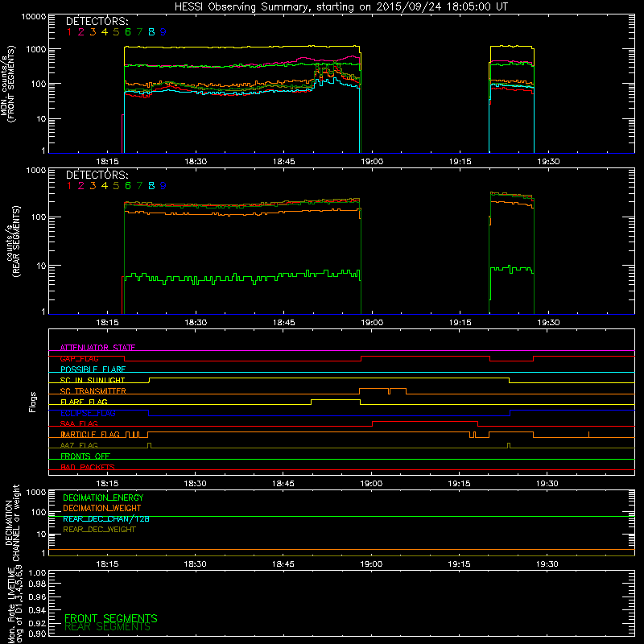Select detector 1 in front segments legend

pos(69,32)
